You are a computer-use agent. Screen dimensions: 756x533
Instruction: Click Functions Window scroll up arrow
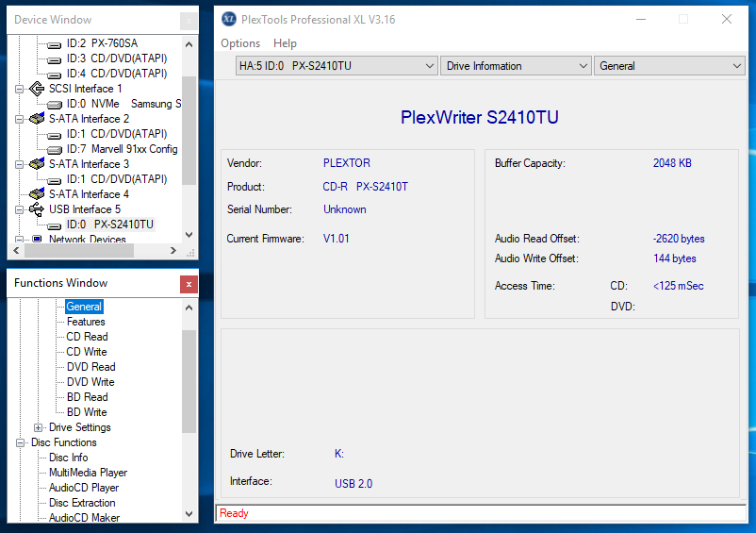189,308
